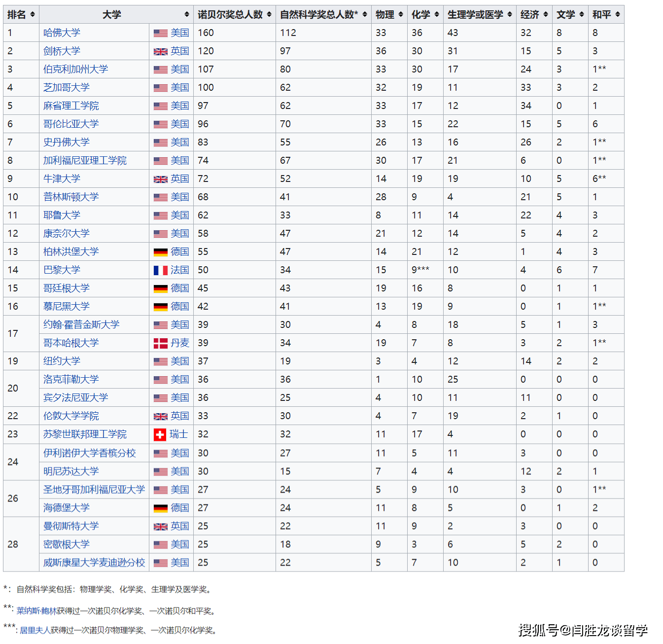Open the 剑桥大学 link

[x=62, y=51]
